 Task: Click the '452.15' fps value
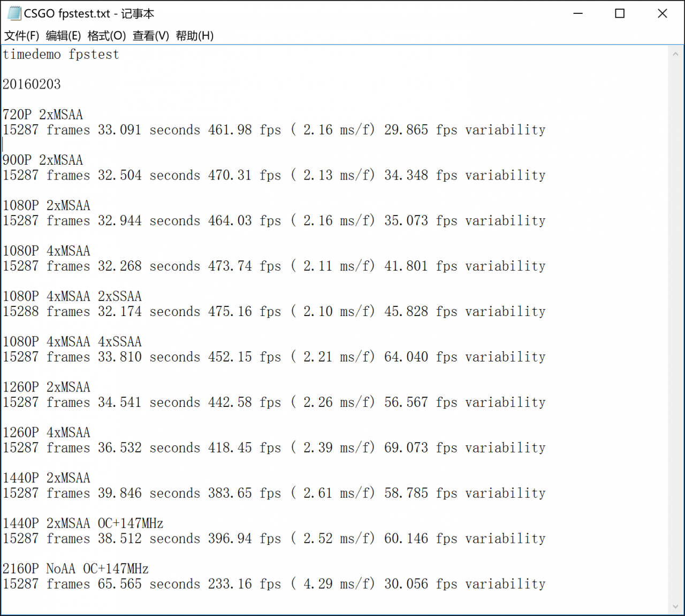click(x=230, y=357)
